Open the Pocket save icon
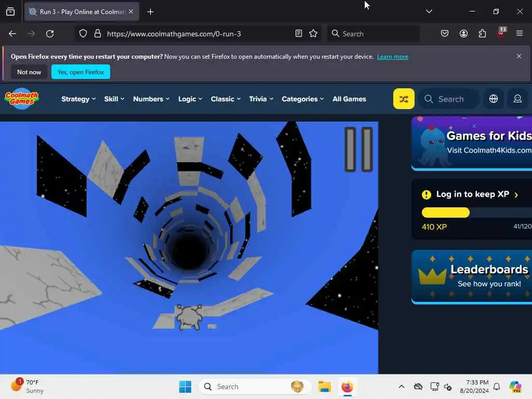Image resolution: width=532 pixels, height=399 pixels. tap(445, 34)
